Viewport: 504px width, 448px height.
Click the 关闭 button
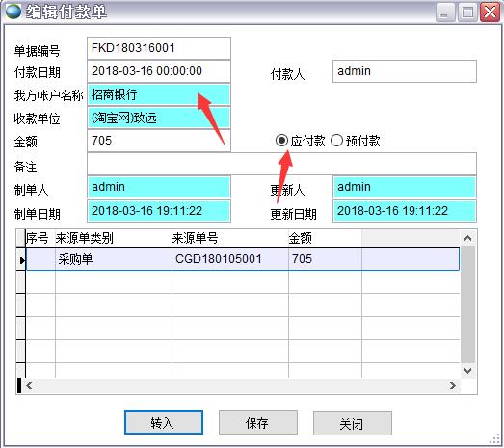(x=353, y=423)
